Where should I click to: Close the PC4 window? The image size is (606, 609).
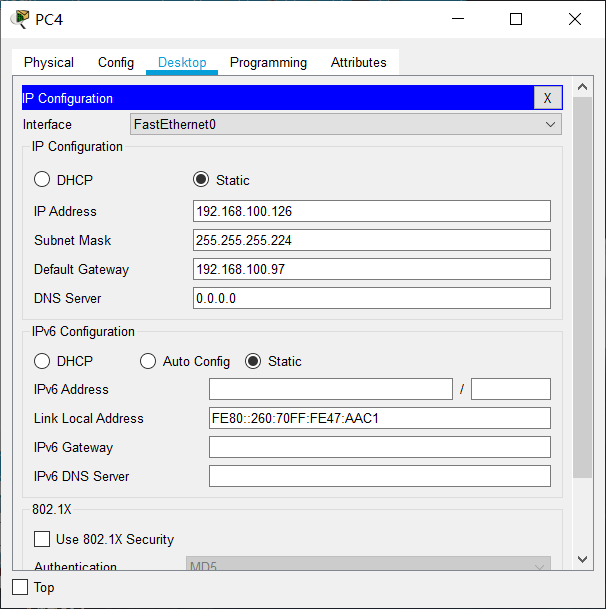coord(575,19)
